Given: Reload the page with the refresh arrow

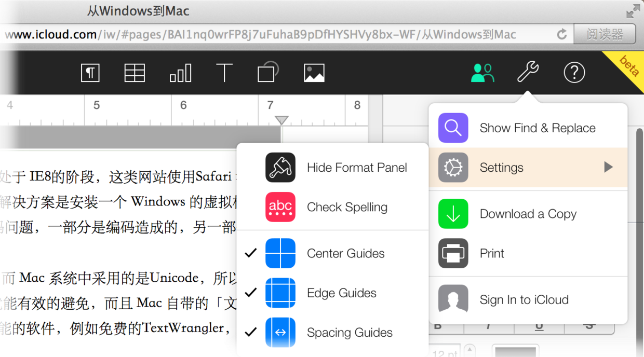Looking at the screenshot, I should click(561, 35).
